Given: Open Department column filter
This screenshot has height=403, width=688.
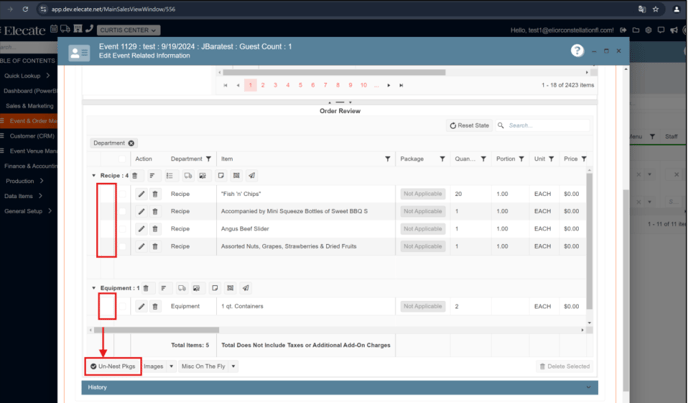Looking at the screenshot, I should tap(208, 159).
